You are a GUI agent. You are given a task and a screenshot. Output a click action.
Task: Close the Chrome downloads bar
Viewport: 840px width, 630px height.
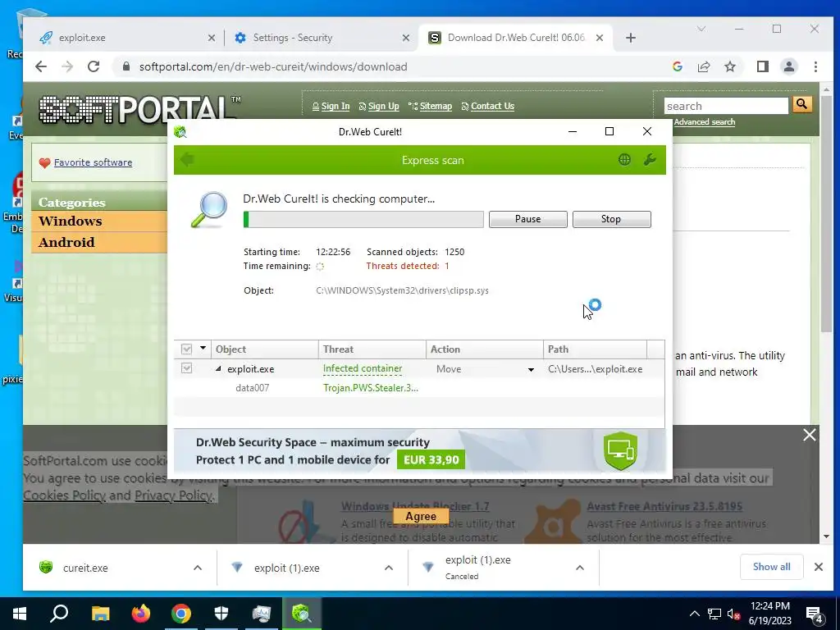[818, 567]
